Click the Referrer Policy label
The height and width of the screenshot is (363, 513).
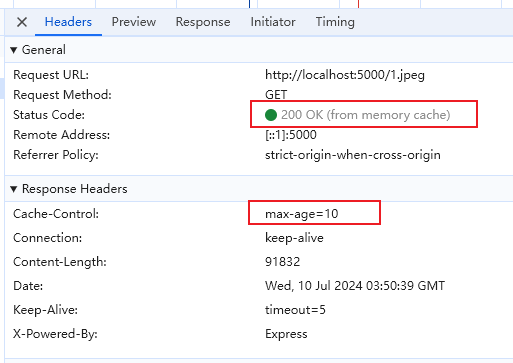coord(56,155)
